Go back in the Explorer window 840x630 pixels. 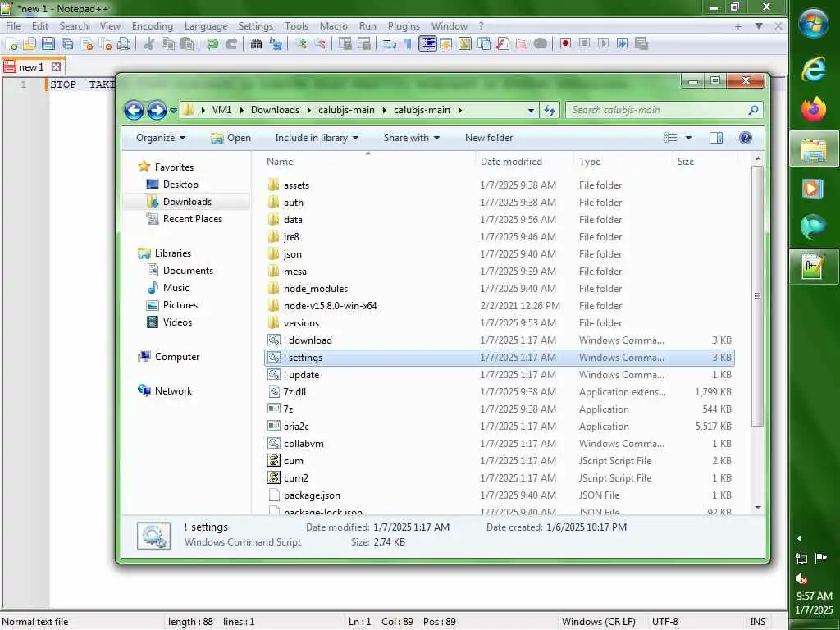[x=134, y=111]
